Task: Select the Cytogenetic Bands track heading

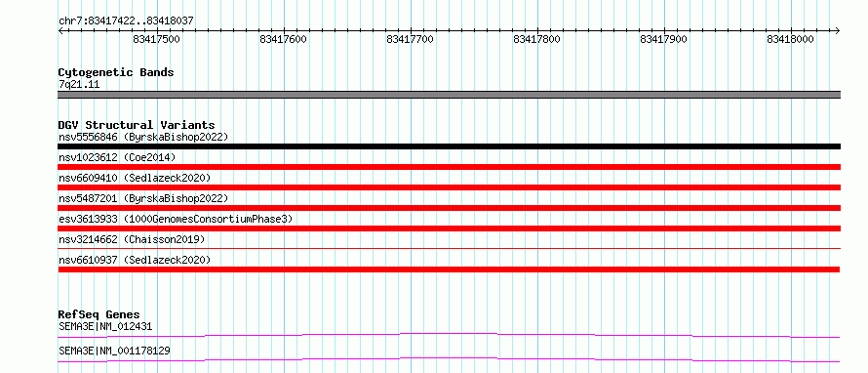Action: 116,72
